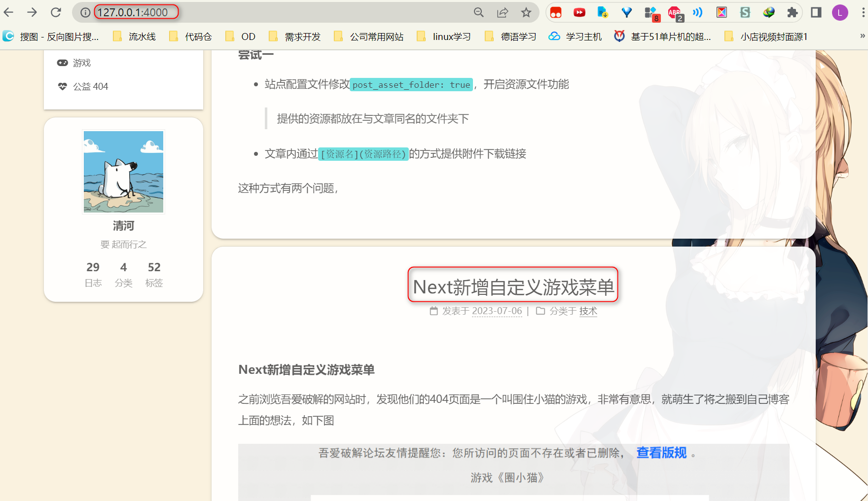
Task: Click the folder icon before 分类于
Action: [x=541, y=311]
